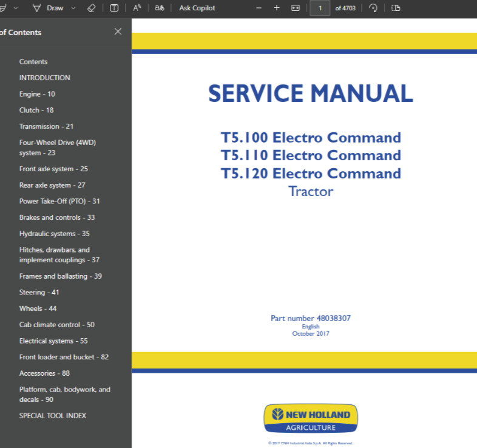
Task: Navigate to Hydraulic systems - 35
Action: [55, 234]
